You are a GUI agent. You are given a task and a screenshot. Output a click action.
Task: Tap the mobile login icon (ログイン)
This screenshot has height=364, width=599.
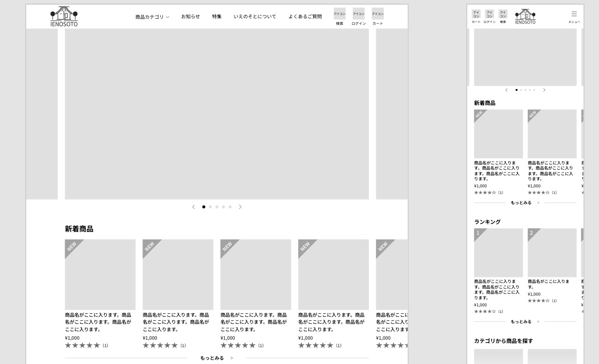tap(489, 17)
